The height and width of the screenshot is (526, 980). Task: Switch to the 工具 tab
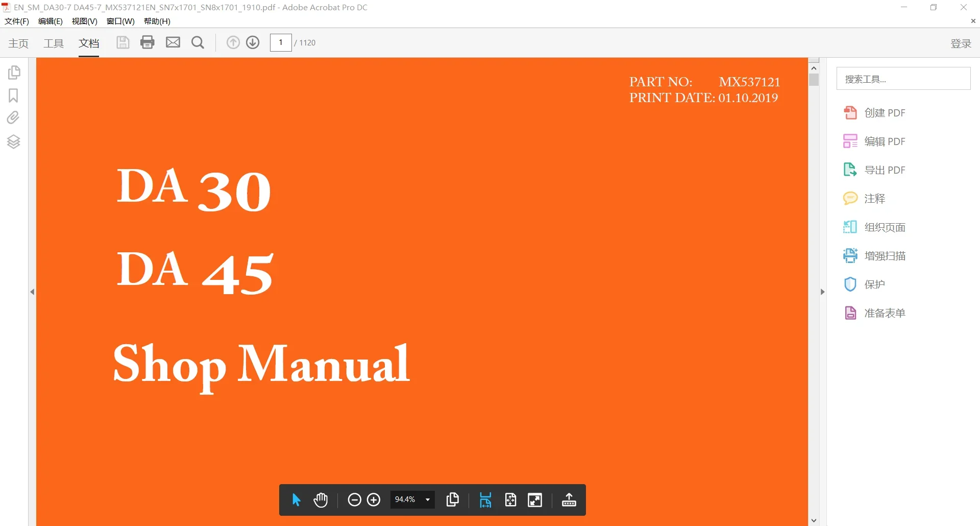(54, 43)
